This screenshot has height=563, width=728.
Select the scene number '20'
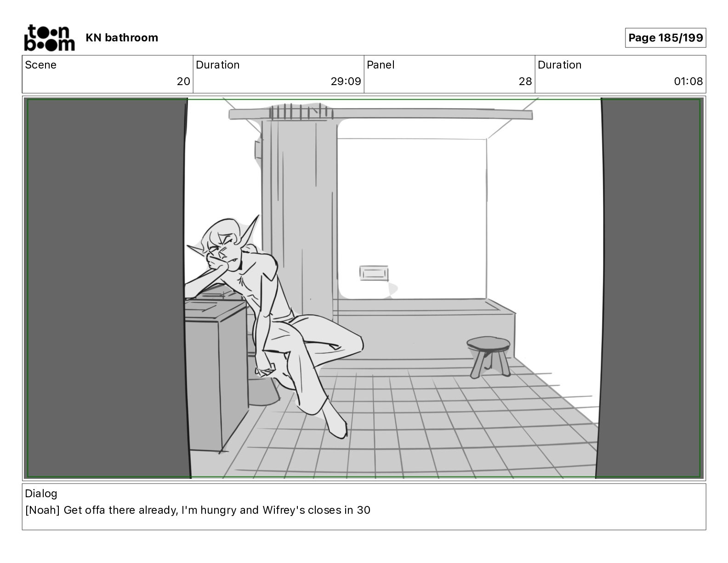pyautogui.click(x=183, y=81)
